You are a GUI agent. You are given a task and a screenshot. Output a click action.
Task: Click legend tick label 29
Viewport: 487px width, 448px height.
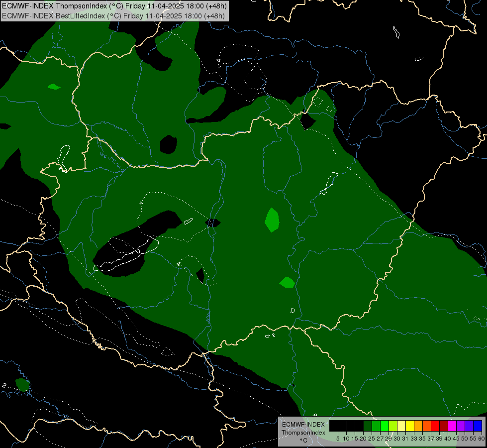point(389,439)
